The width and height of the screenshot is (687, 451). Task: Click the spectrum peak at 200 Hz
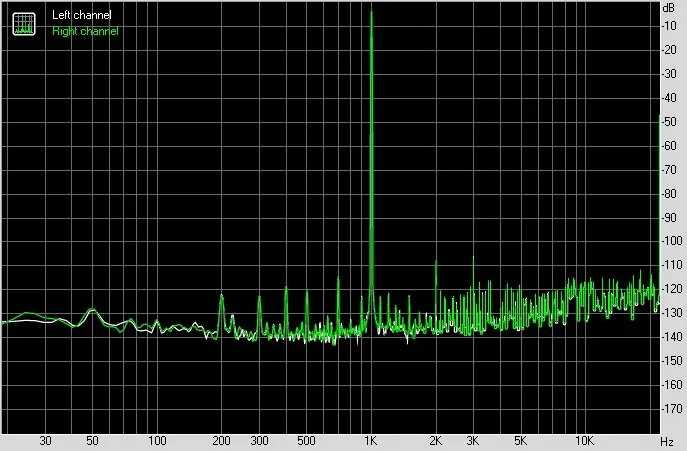click(221, 297)
